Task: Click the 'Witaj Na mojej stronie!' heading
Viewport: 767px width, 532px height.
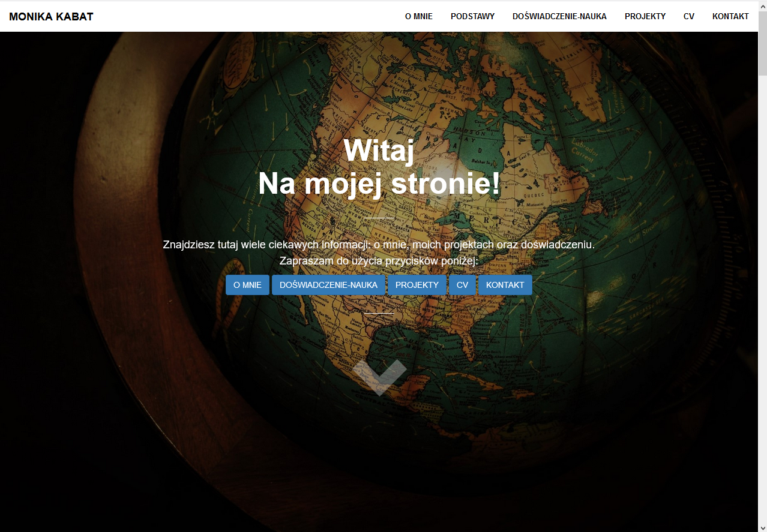Action: point(379,167)
